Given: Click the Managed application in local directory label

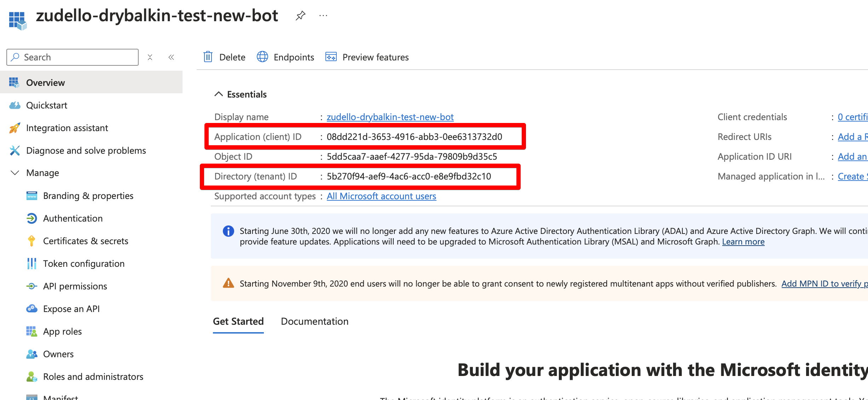Looking at the screenshot, I should click(x=771, y=176).
